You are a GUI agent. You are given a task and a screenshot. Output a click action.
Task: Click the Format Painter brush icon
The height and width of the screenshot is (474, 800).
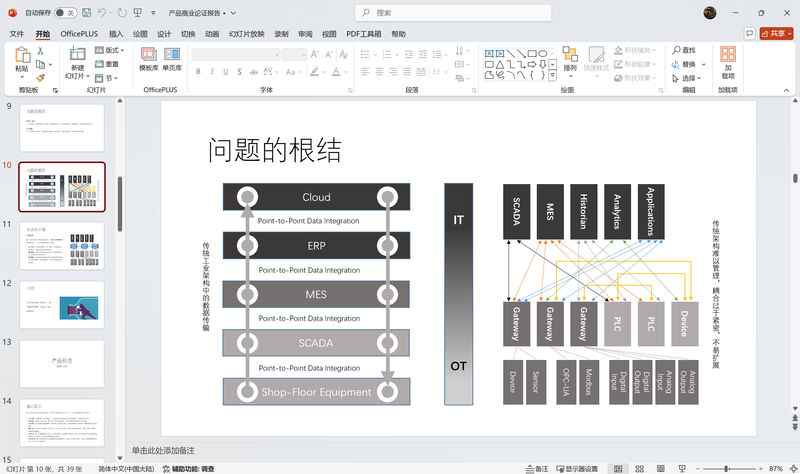tap(40, 78)
